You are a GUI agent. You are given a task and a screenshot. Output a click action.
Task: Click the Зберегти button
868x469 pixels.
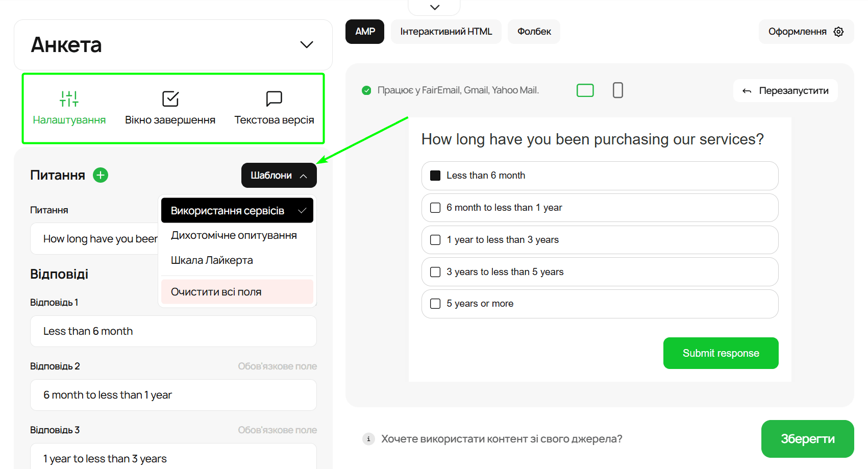click(807, 439)
